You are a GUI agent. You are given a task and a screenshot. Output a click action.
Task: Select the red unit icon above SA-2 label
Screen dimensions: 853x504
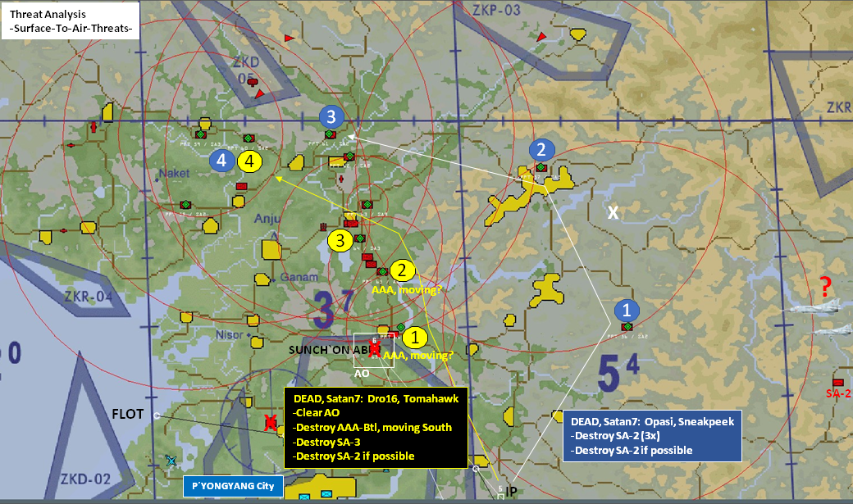pyautogui.click(x=837, y=382)
